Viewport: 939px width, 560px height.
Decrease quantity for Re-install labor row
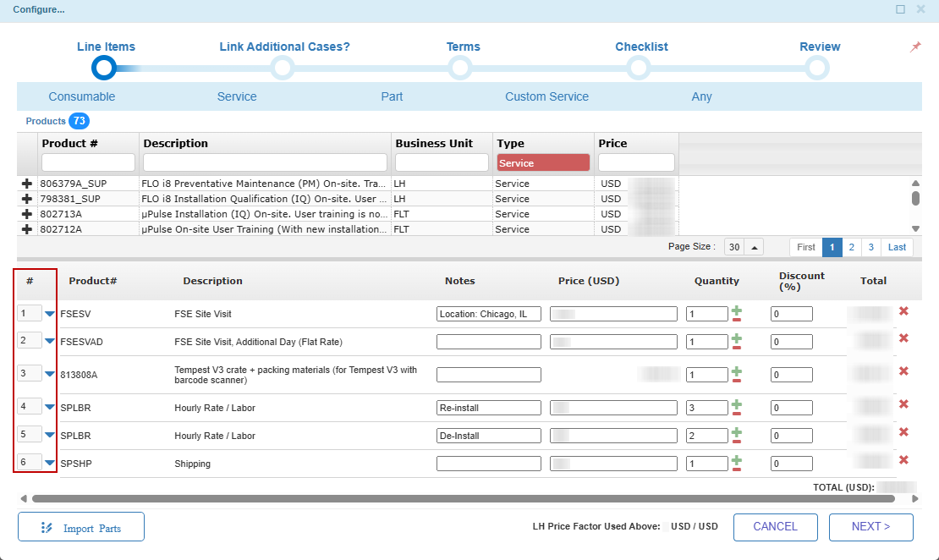737,414
